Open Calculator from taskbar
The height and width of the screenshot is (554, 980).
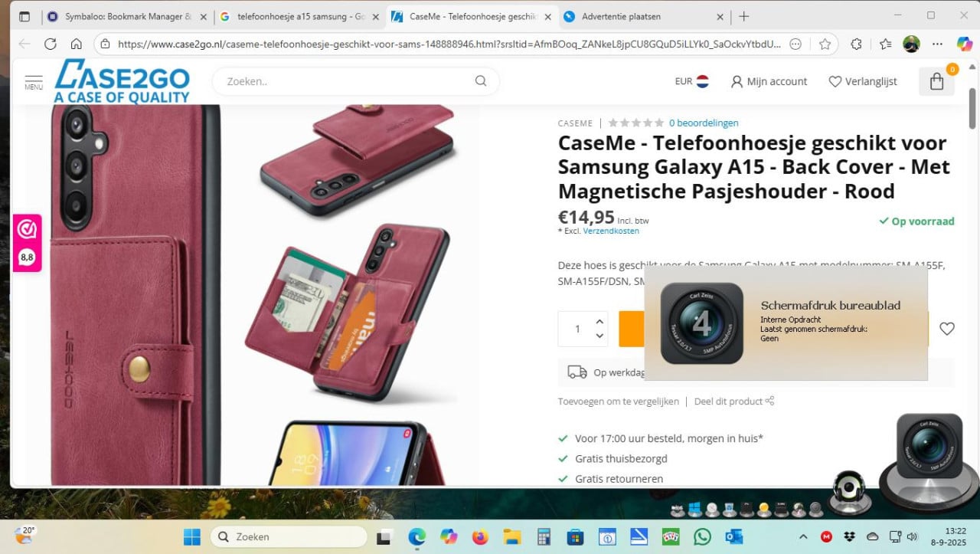(544, 536)
